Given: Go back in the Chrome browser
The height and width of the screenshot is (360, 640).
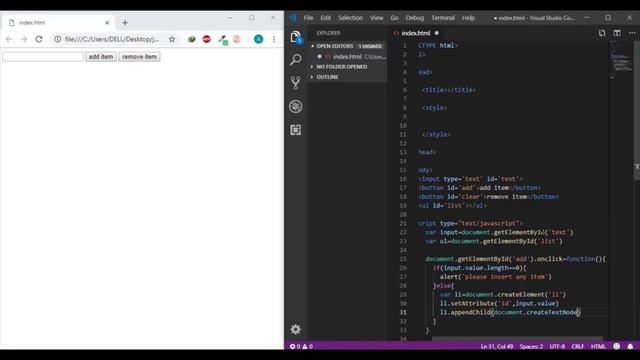Looking at the screenshot, I should [9, 39].
